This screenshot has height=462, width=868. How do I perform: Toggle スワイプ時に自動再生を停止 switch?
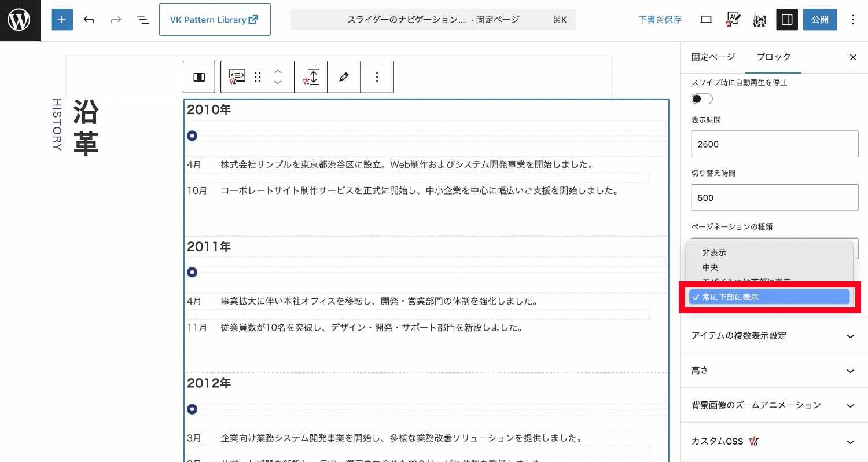[x=702, y=99]
